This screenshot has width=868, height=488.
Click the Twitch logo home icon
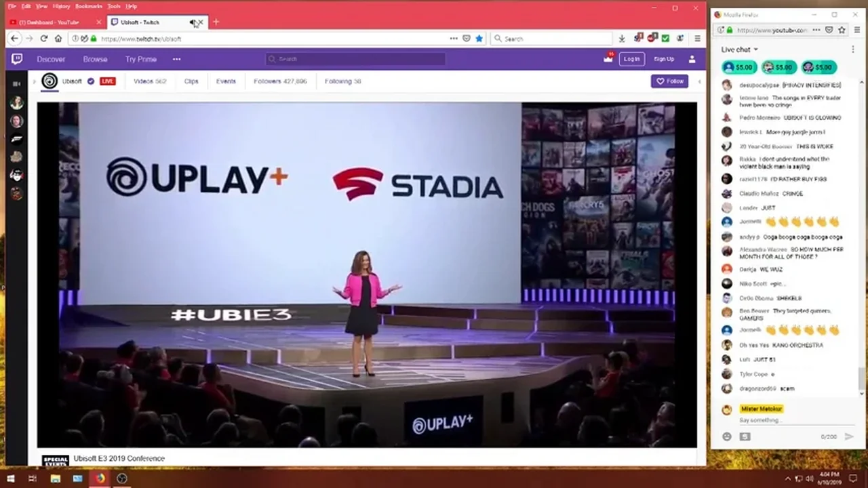click(x=17, y=60)
